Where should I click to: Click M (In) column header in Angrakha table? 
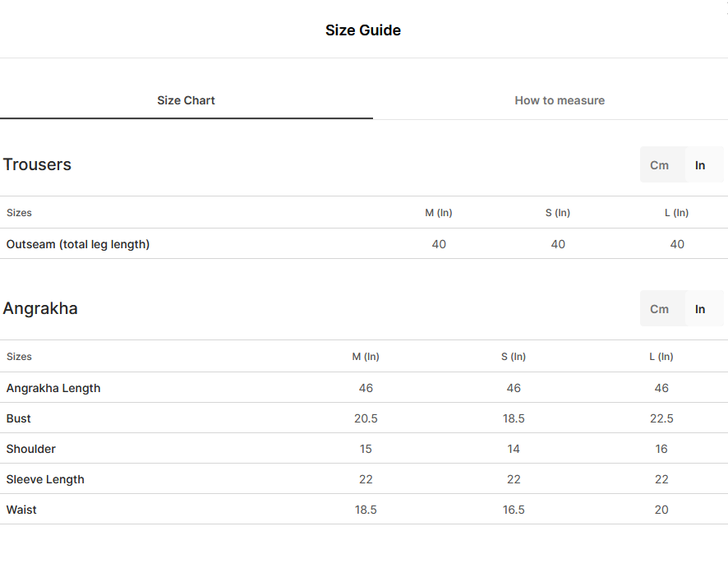[x=366, y=357]
